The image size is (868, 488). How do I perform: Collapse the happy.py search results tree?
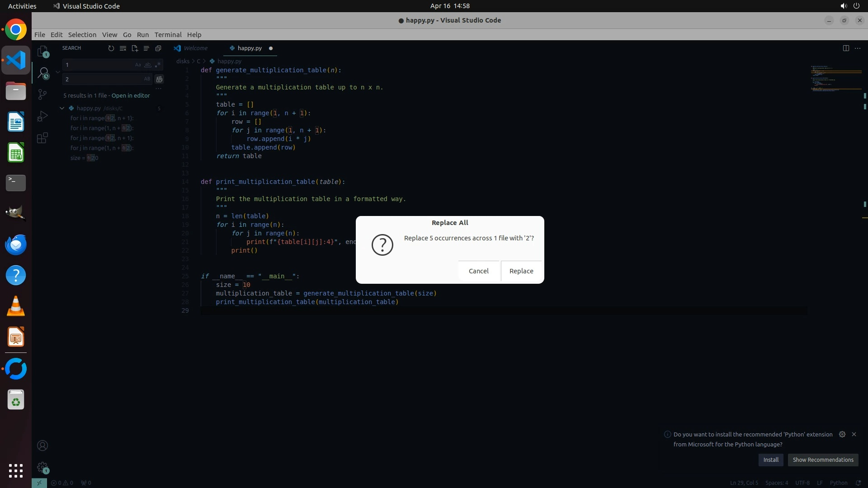pyautogui.click(x=62, y=108)
